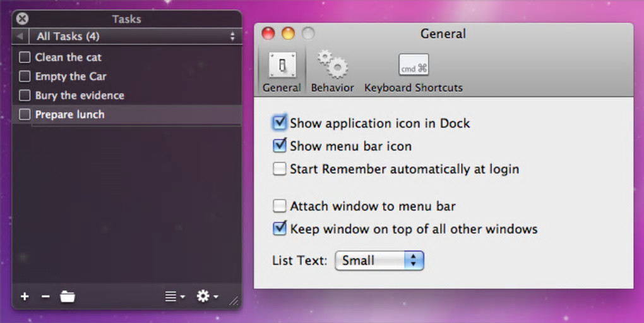Switch to the General preferences tab
This screenshot has height=323, width=644.
pos(282,72)
